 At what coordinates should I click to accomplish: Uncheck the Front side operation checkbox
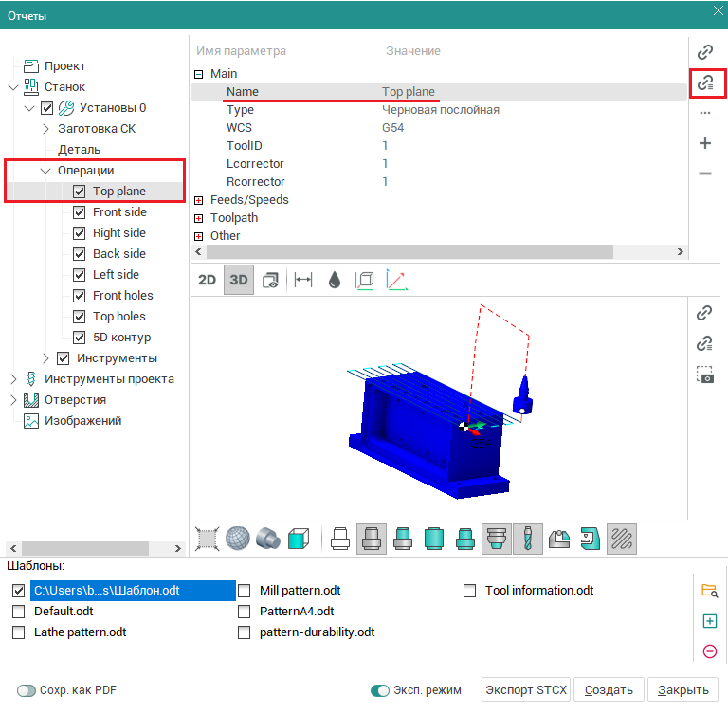point(80,212)
